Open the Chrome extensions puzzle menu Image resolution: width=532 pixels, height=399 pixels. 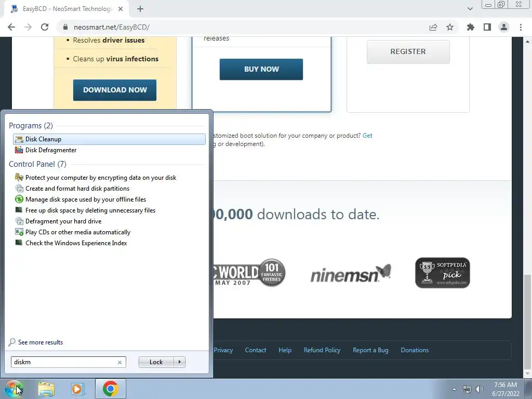tap(471, 27)
